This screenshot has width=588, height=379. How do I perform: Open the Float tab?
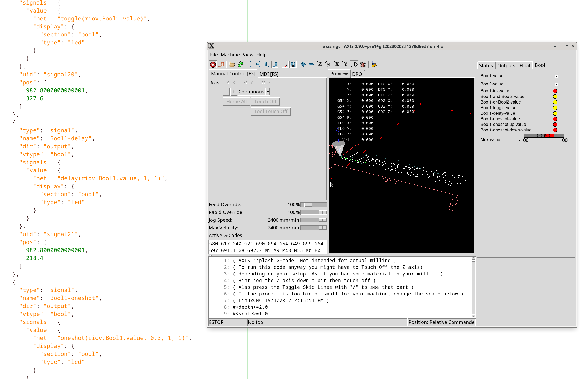point(525,65)
